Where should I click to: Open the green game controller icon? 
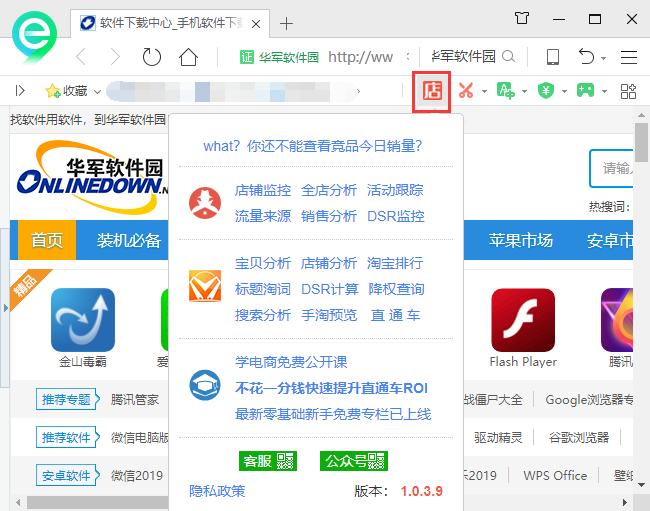(x=584, y=90)
